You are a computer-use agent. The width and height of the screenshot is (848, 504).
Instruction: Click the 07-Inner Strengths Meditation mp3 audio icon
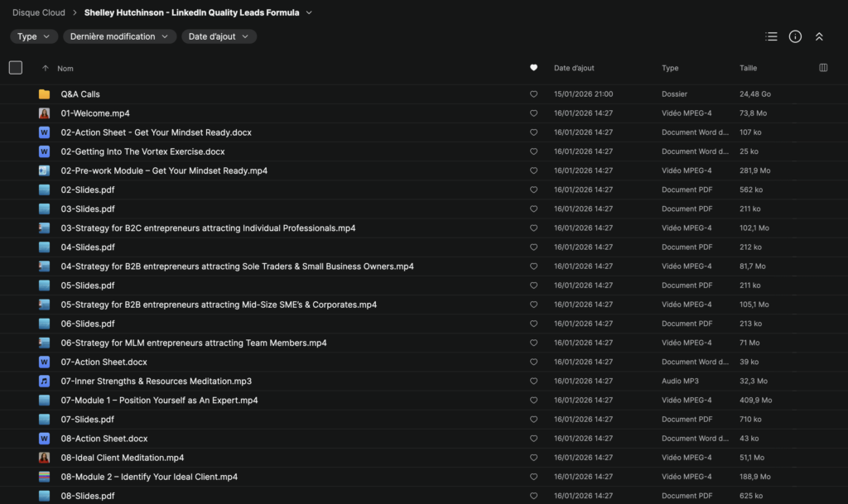coord(44,382)
